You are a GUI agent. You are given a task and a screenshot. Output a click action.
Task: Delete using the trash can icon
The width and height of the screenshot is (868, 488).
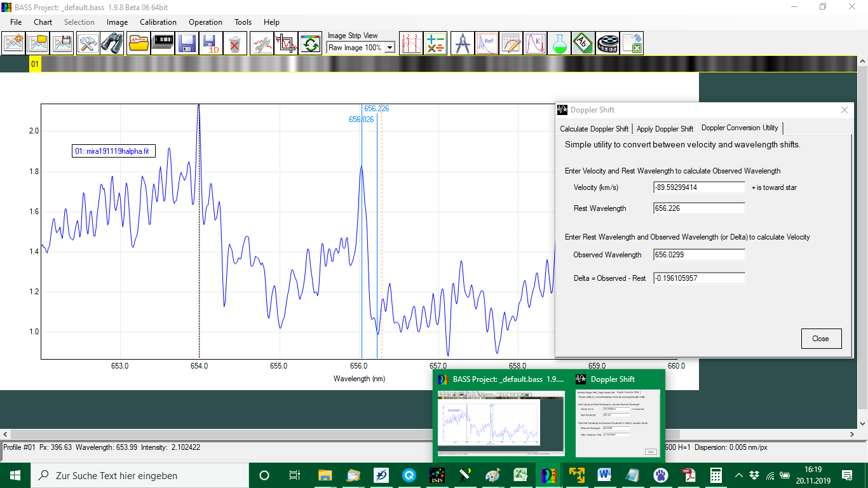[x=234, y=43]
